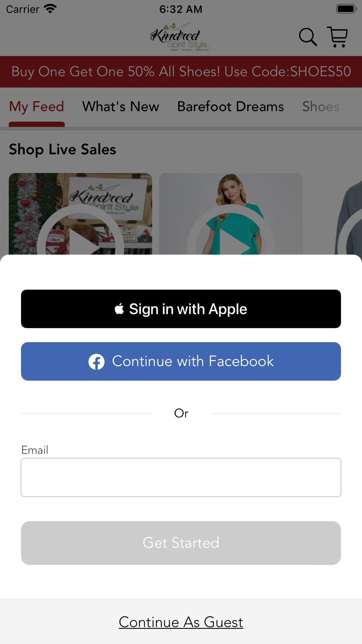
Task: Tap the Wi-Fi status icon
Action: [50, 9]
